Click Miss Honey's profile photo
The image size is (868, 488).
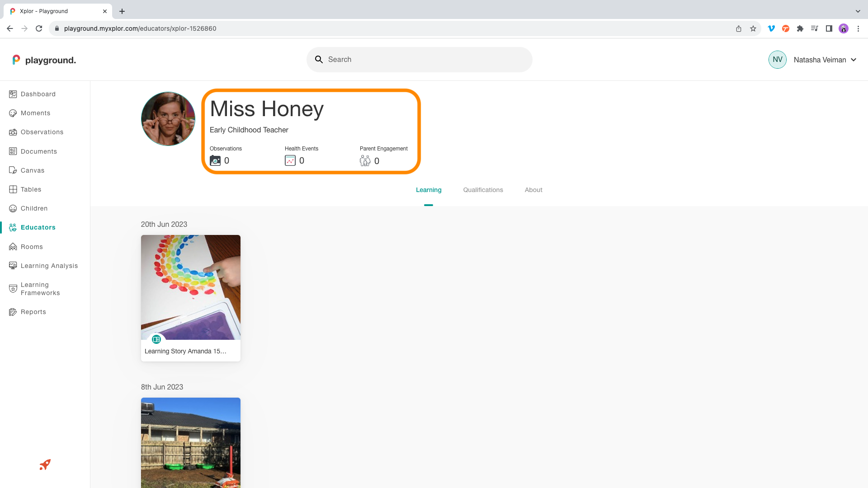pos(168,119)
